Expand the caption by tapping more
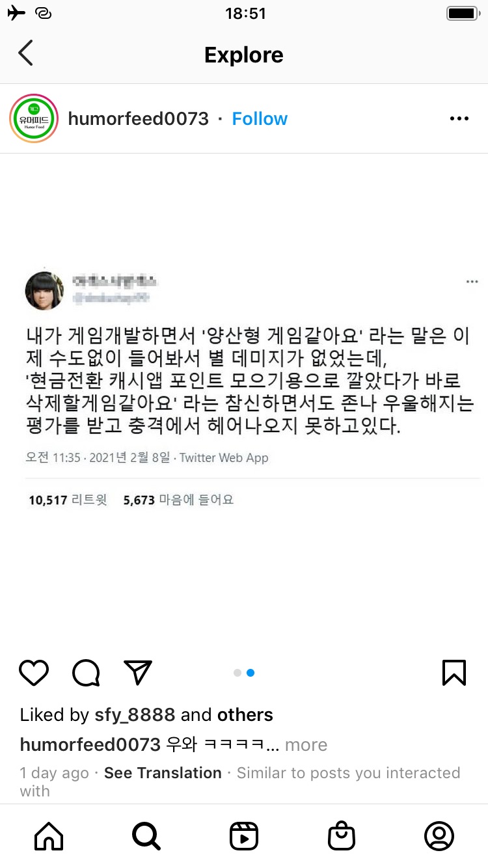Screen dimensions: 488x868 (x=306, y=744)
